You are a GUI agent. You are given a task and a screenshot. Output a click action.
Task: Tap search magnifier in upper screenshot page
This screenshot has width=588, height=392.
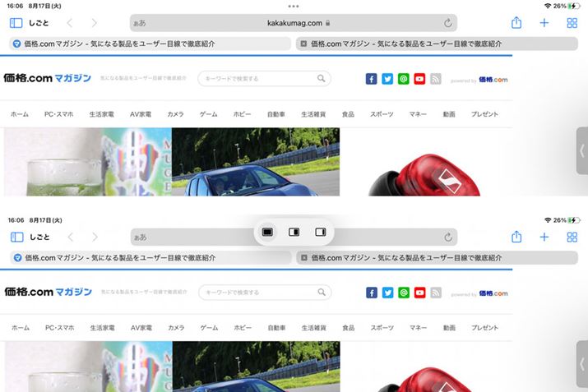point(321,78)
